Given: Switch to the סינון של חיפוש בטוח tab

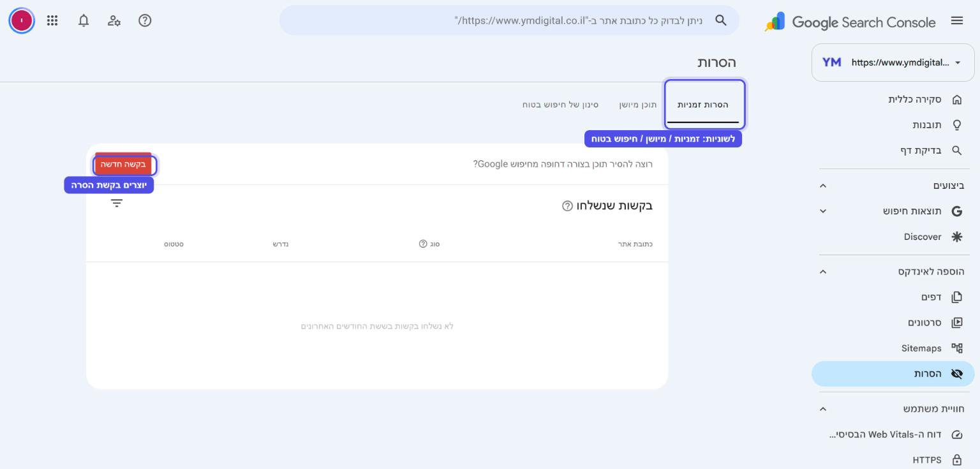Looking at the screenshot, I should tap(560, 104).
